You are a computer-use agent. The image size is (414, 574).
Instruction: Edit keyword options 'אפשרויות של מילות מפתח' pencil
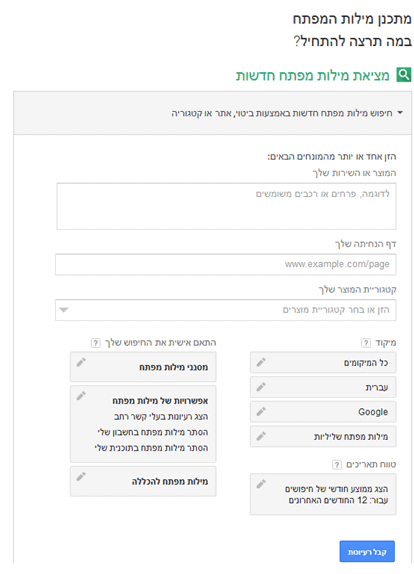pos(81,396)
